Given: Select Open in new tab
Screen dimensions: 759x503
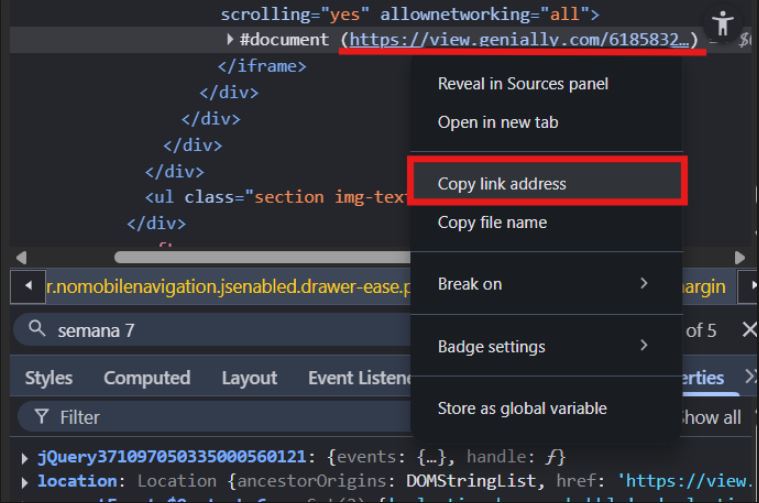Looking at the screenshot, I should point(498,122).
